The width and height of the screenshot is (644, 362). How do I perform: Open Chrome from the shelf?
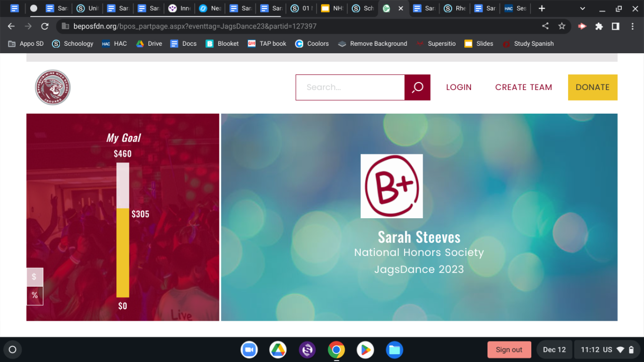tap(336, 350)
